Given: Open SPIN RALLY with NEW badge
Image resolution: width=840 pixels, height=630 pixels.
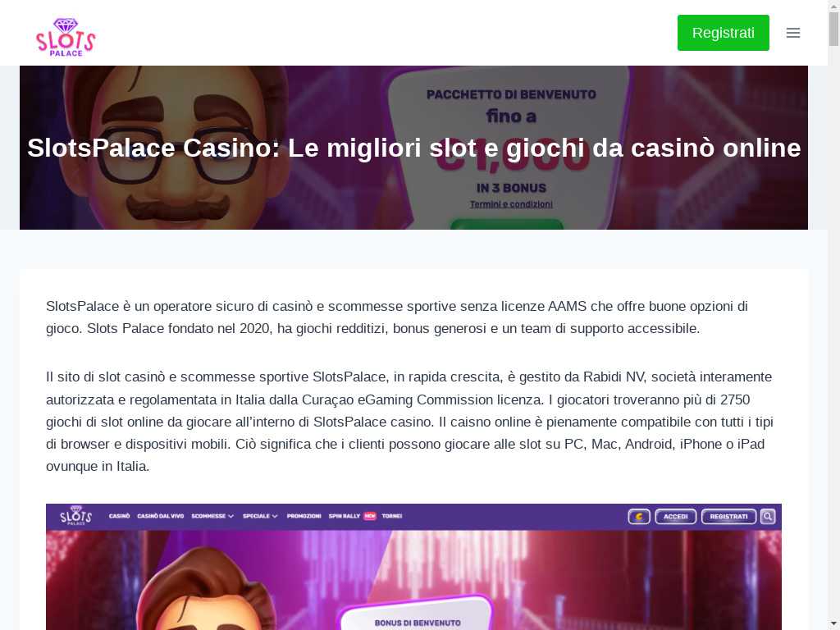Looking at the screenshot, I should tap(352, 517).
